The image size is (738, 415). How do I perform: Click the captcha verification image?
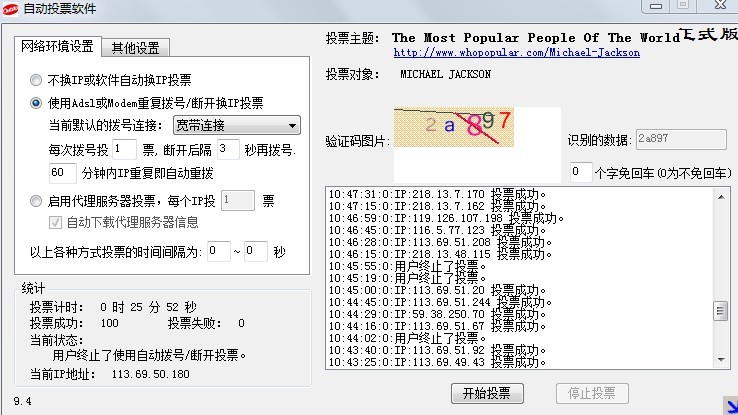(x=454, y=126)
